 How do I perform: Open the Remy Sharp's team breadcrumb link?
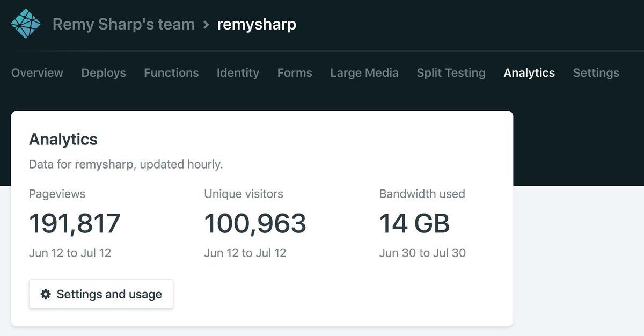pos(123,25)
